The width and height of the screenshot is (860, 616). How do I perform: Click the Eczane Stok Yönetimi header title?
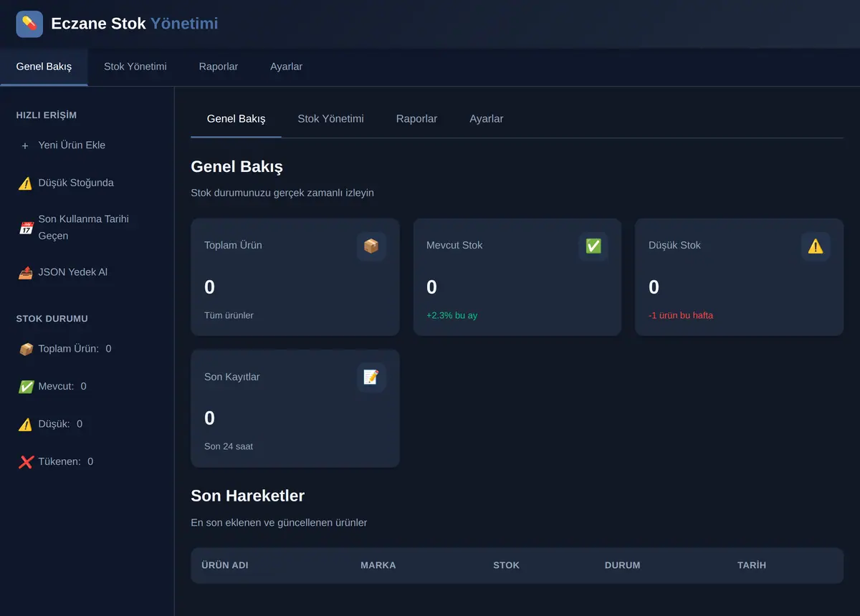[135, 24]
